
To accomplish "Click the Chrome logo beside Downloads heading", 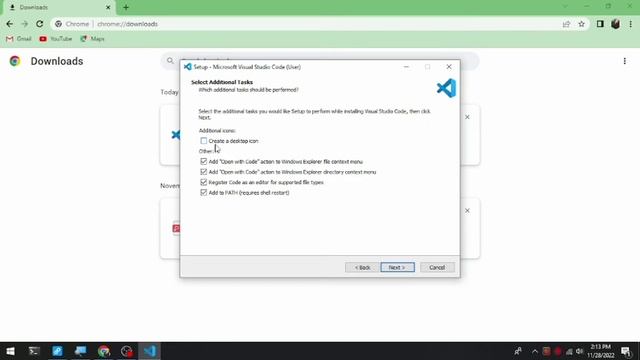I will click(x=15, y=61).
